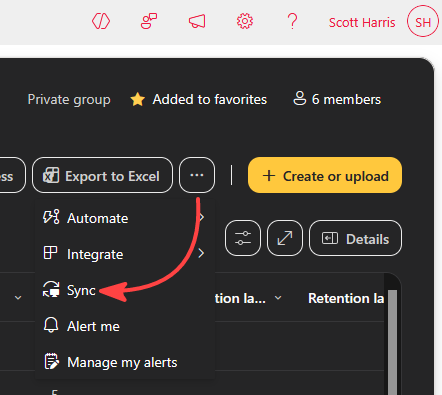View the 6 members list
Viewport: 442px width, 395px height.
tap(337, 99)
